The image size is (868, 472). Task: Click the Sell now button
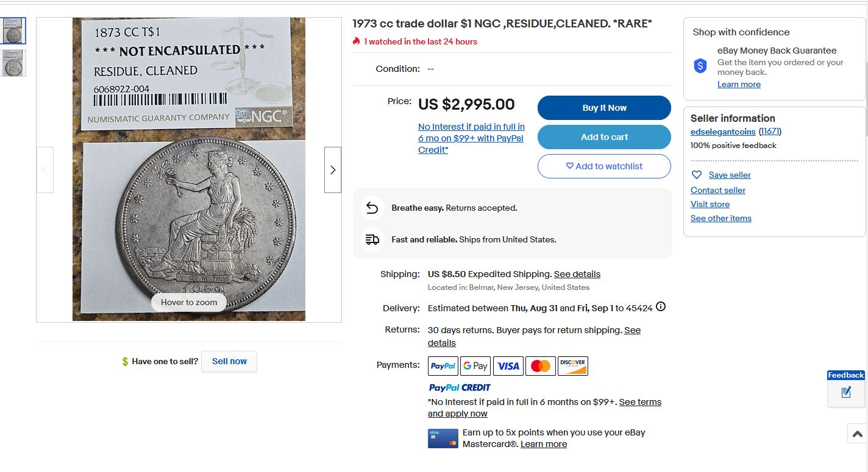pyautogui.click(x=229, y=361)
